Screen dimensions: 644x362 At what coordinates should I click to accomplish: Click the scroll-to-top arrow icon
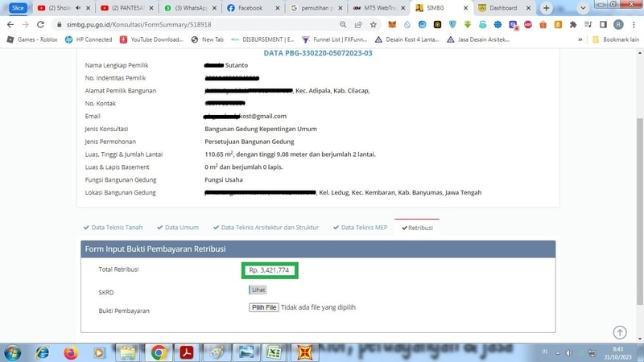click(619, 332)
